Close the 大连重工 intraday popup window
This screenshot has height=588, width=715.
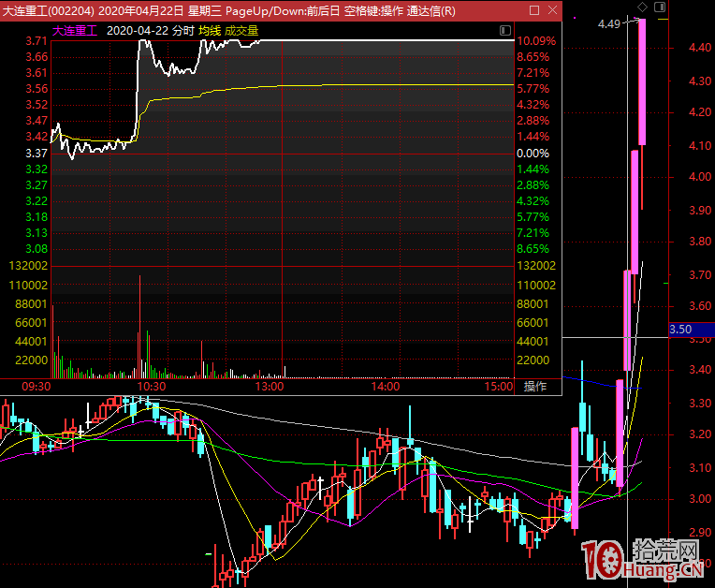pyautogui.click(x=552, y=10)
